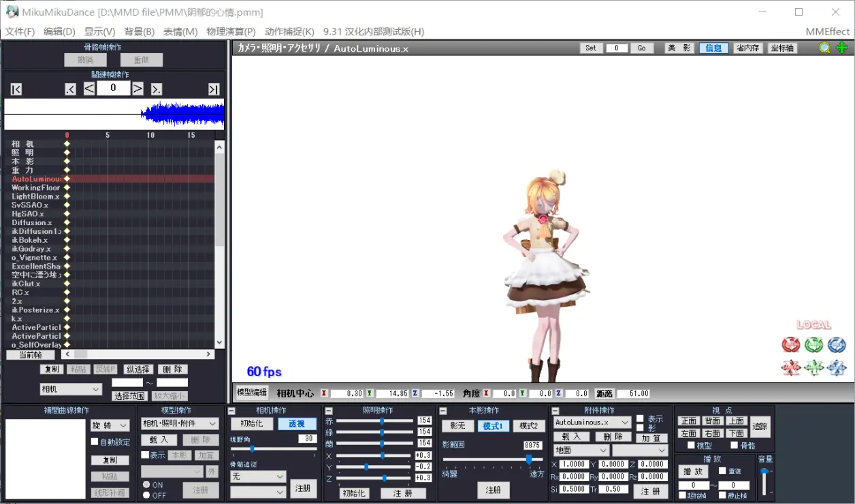Viewport: 855px width, 504px height.
Task: Click the green Y-axis move gizmo icon
Action: pos(814,368)
